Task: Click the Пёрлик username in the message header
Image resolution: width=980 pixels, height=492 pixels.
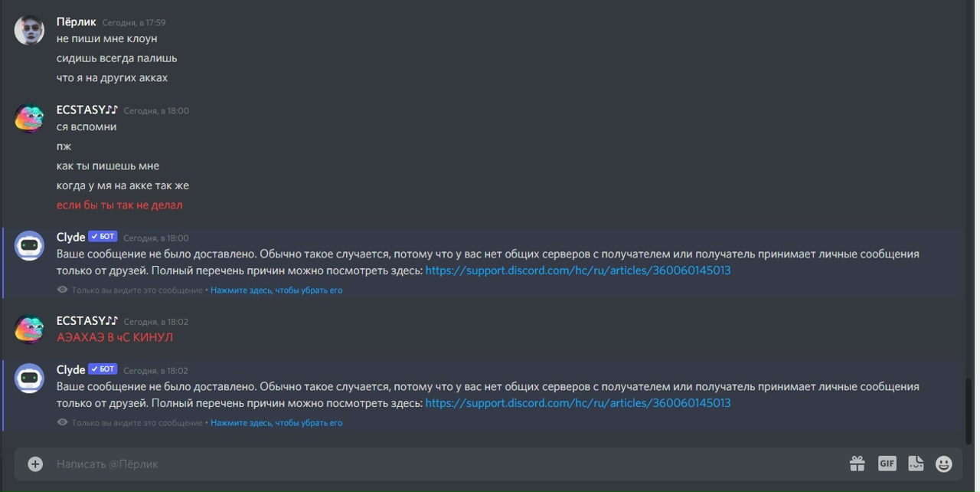Action: [x=76, y=22]
